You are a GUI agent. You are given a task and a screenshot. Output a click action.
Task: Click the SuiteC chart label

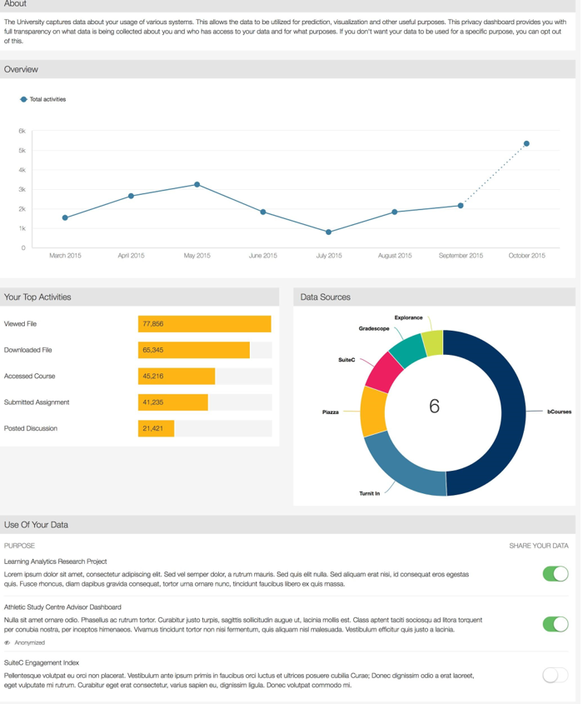click(346, 360)
